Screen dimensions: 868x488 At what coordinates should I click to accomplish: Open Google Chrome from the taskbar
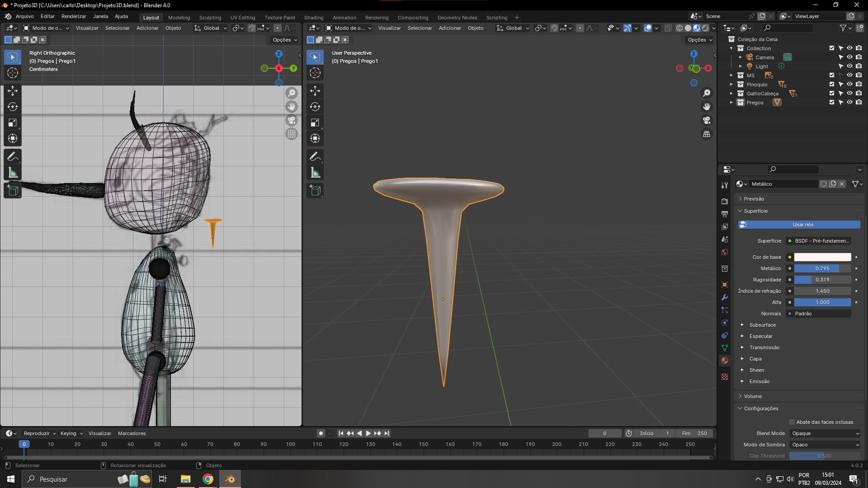tap(208, 479)
